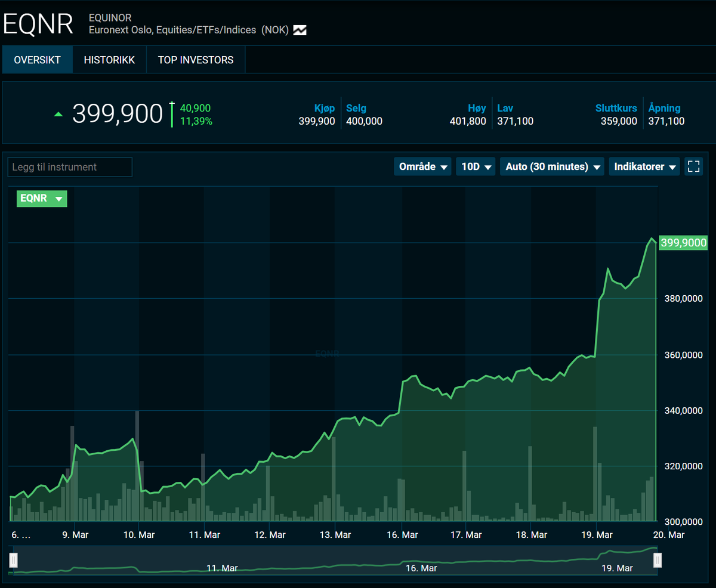Click the EQNR ticker heading

click(x=38, y=24)
